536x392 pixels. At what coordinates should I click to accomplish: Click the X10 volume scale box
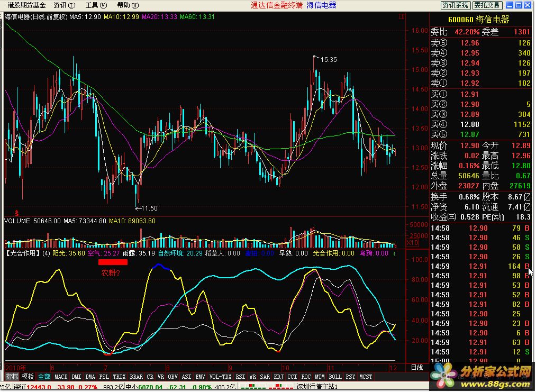(412, 243)
